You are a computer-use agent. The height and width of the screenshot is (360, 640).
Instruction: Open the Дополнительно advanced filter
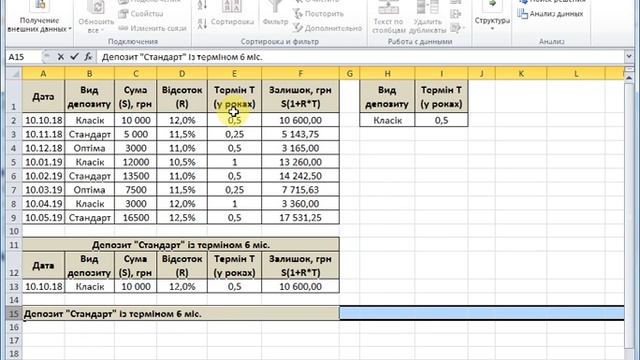[x=327, y=28]
